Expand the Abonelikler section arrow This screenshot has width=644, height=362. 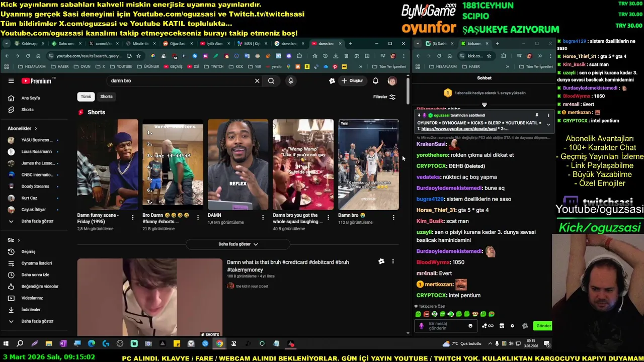point(36,129)
